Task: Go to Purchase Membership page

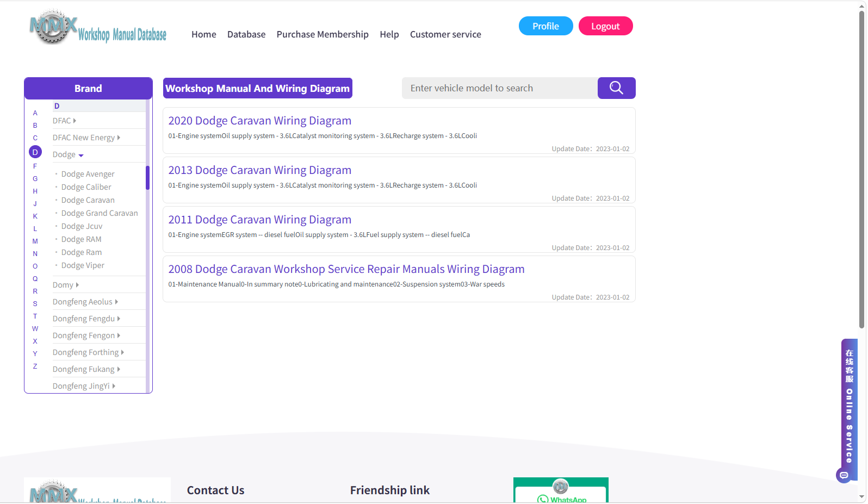Action: point(323,34)
